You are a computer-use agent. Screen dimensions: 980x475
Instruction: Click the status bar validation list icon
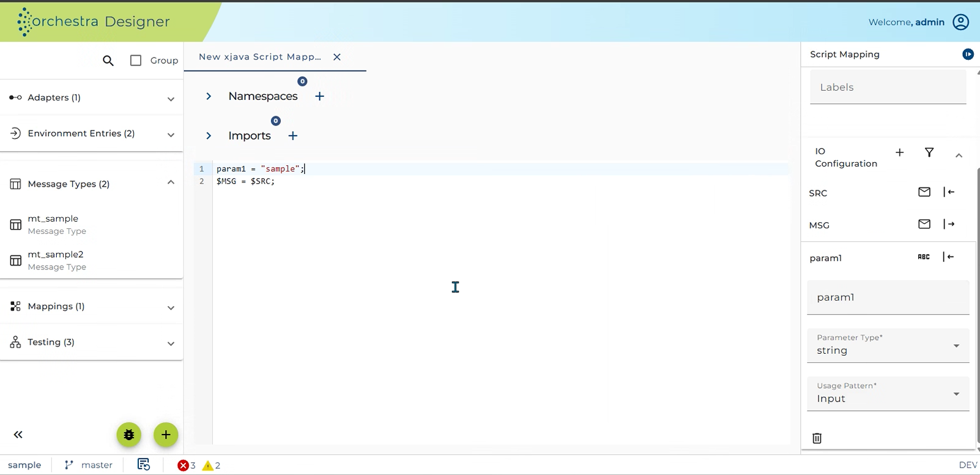144,465
